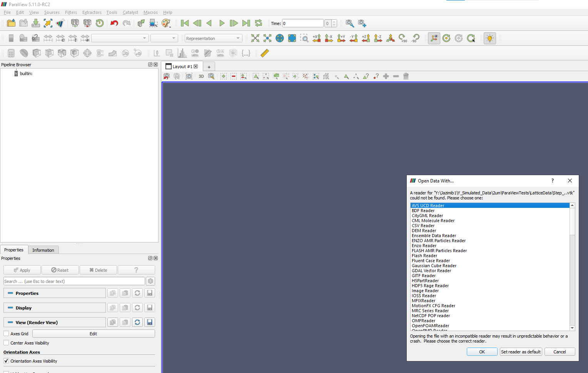Go to first frame playback button
The width and height of the screenshot is (588, 373).
185,23
